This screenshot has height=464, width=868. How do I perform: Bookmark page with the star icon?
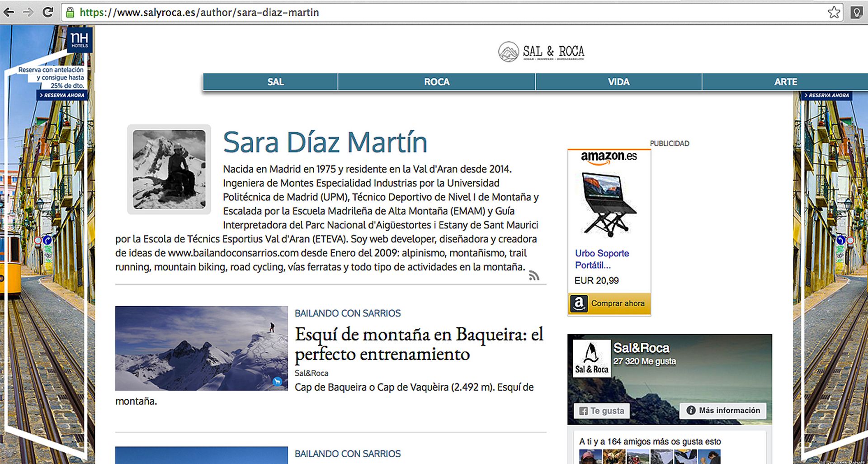(x=834, y=12)
